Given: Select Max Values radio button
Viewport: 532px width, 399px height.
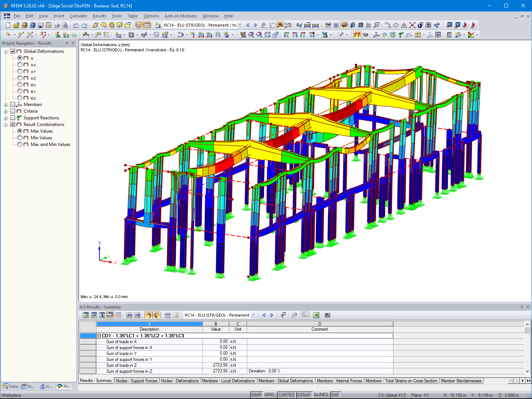Looking at the screenshot, I should click(x=20, y=131).
